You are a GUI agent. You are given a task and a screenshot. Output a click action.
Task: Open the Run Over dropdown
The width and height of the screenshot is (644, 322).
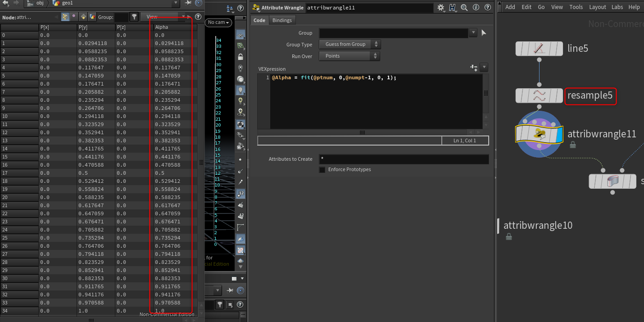pos(350,56)
